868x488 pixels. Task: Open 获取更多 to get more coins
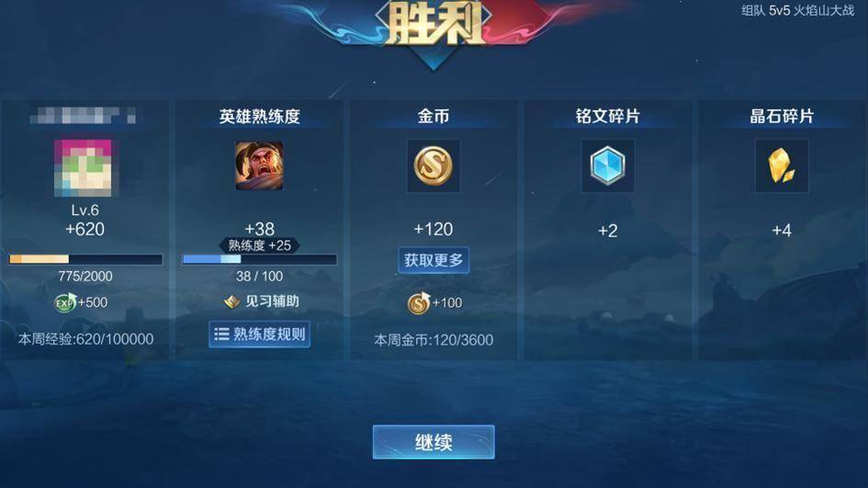point(434,260)
